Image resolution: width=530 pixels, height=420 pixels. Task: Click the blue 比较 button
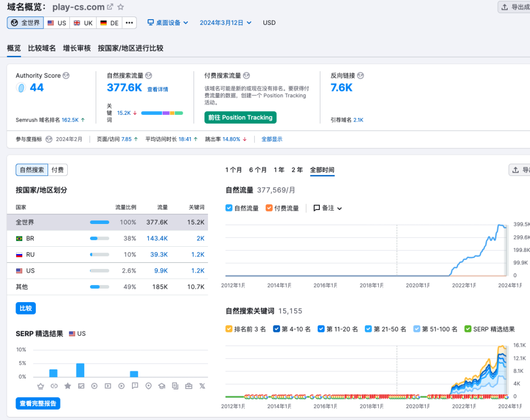pyautogui.click(x=26, y=308)
